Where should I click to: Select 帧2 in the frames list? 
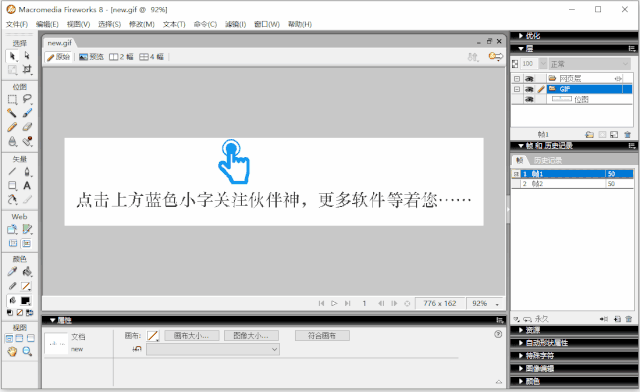pyautogui.click(x=572, y=184)
